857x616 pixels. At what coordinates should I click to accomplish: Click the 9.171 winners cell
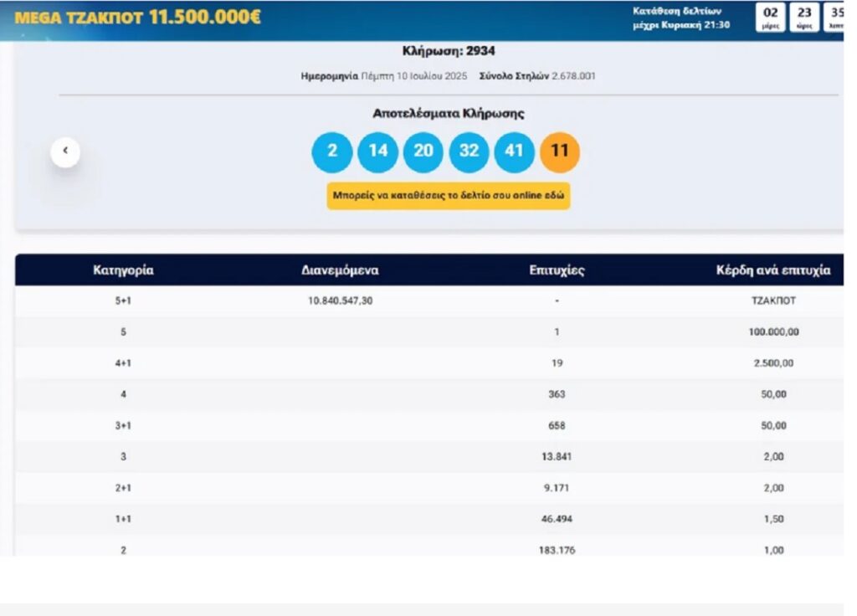pyautogui.click(x=557, y=488)
